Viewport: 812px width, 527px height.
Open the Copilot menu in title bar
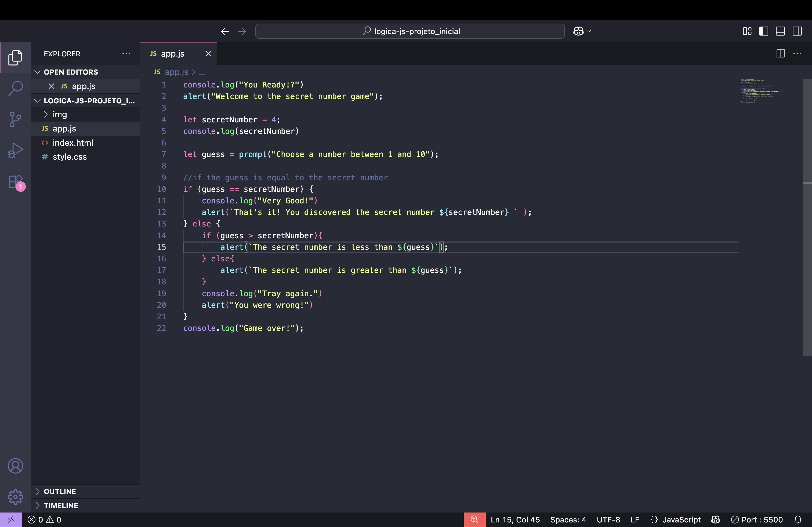[582, 31]
